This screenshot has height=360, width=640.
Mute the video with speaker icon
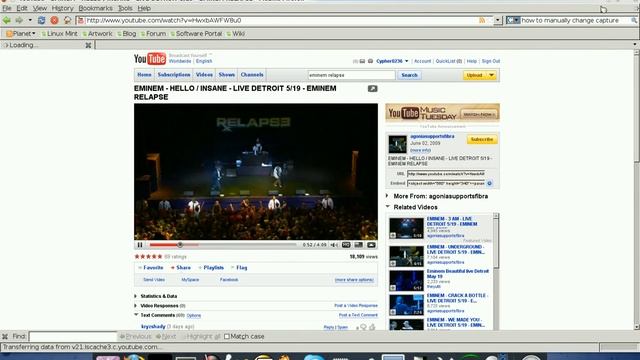[x=334, y=245]
